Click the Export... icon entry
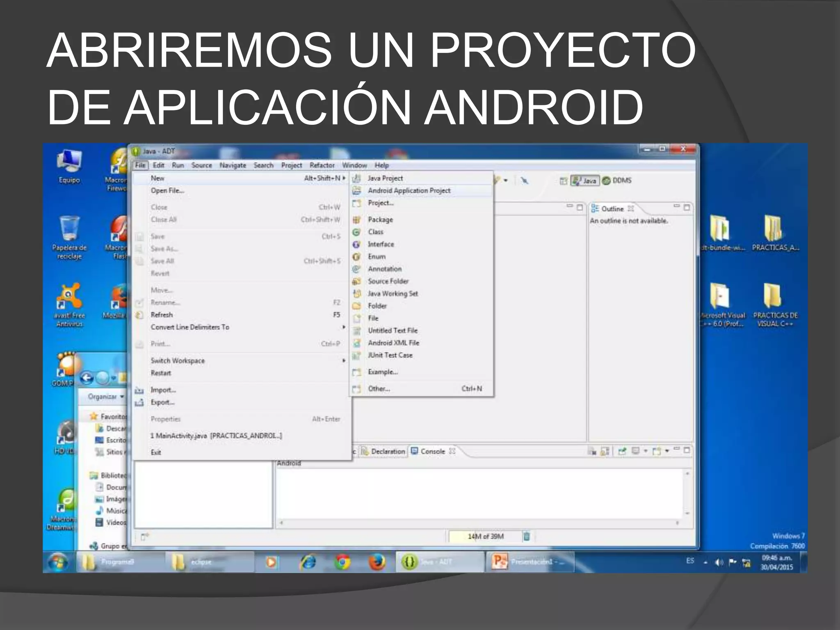This screenshot has height=630, width=840. coord(139,402)
